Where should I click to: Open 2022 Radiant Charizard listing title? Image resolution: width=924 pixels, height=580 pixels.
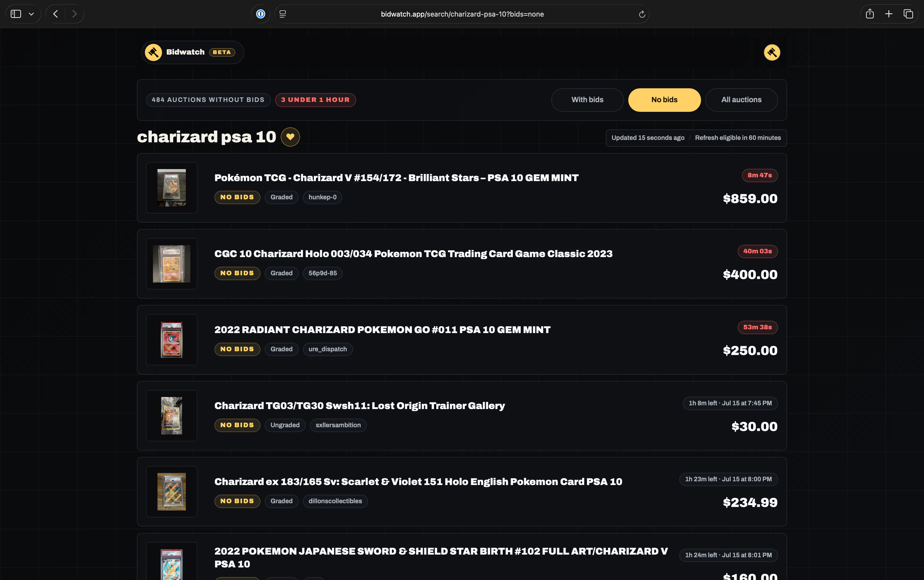pyautogui.click(x=382, y=330)
